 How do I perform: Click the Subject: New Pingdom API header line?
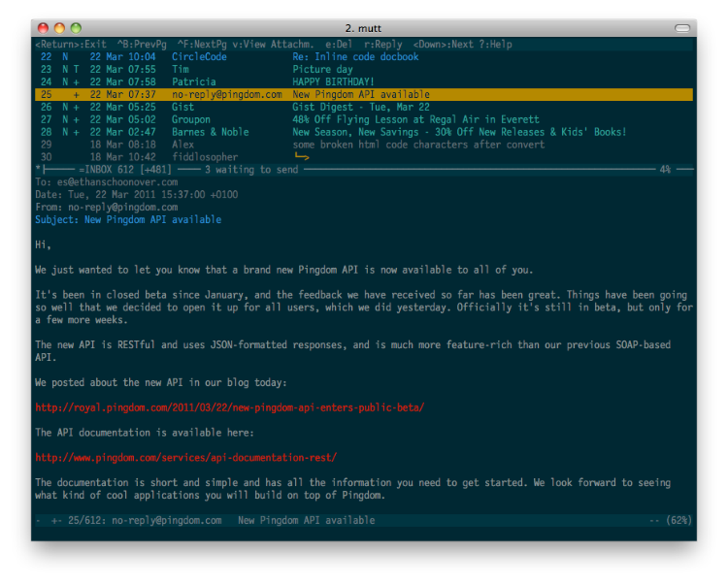[x=128, y=219]
